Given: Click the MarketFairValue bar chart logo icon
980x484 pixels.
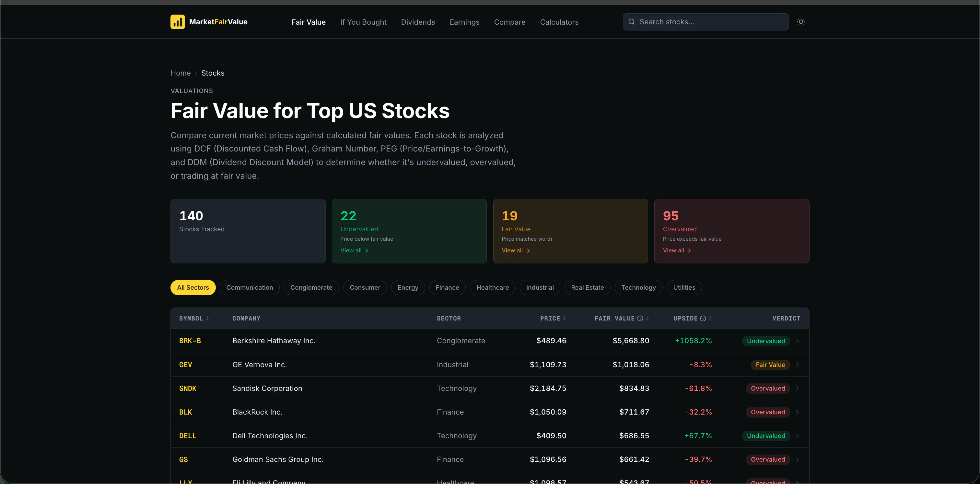Looking at the screenshot, I should pos(178,22).
